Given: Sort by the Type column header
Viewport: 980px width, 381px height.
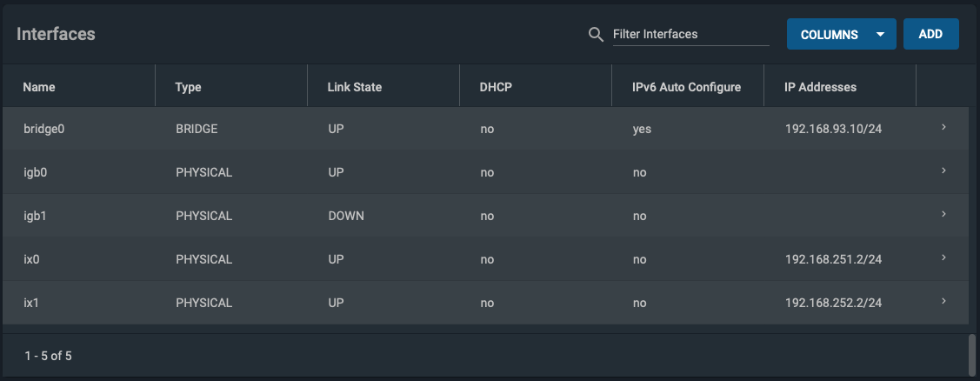Looking at the screenshot, I should coord(188,87).
